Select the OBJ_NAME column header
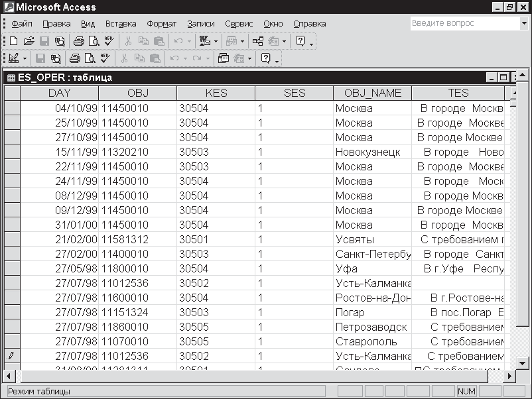This screenshot has width=532, height=399. 373,93
